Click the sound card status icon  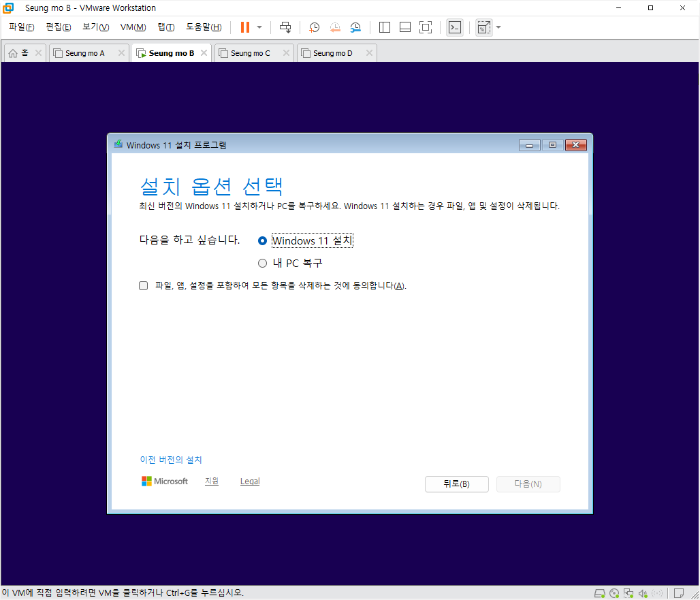pos(643,593)
